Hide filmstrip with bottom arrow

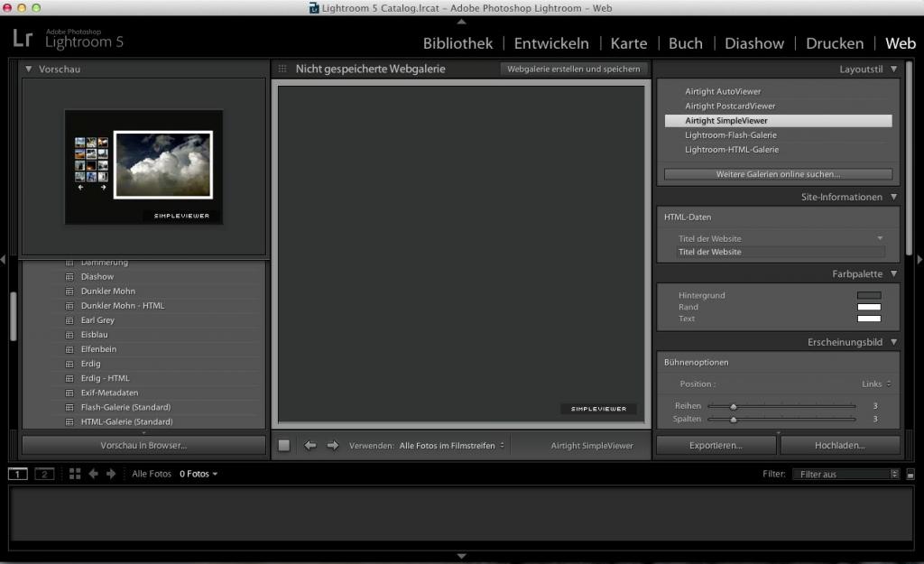pyautogui.click(x=461, y=556)
